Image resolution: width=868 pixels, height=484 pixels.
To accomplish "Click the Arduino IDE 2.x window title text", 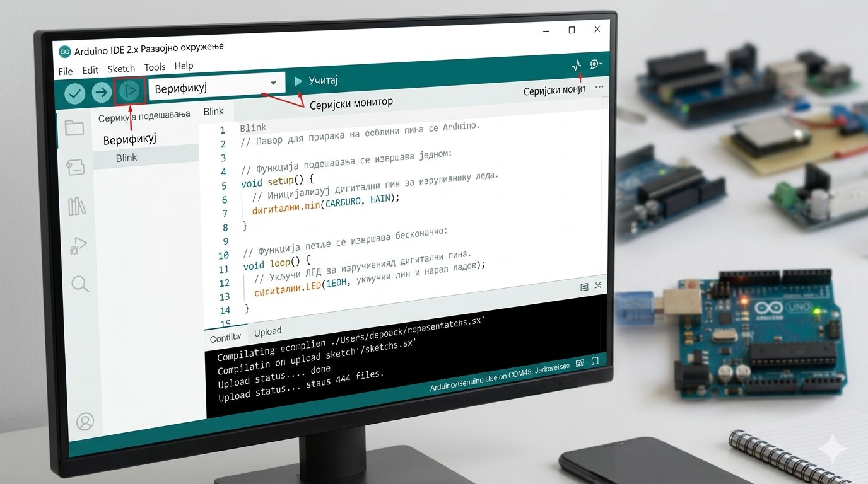I will (x=149, y=49).
